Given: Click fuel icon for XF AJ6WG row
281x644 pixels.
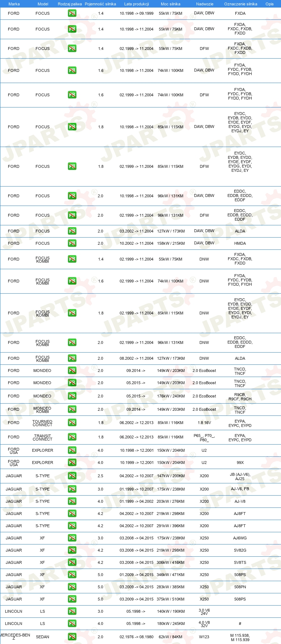Looking at the screenshot, I should [72, 538].
